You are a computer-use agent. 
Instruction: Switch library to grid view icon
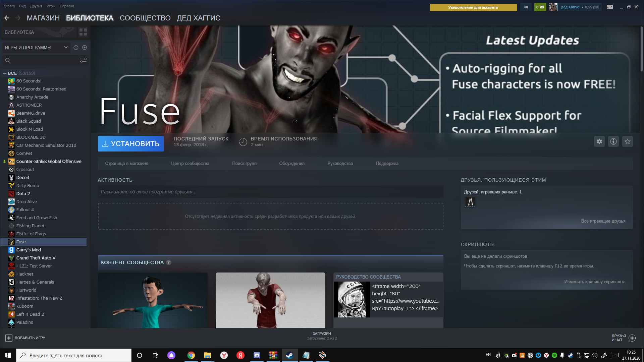[83, 32]
